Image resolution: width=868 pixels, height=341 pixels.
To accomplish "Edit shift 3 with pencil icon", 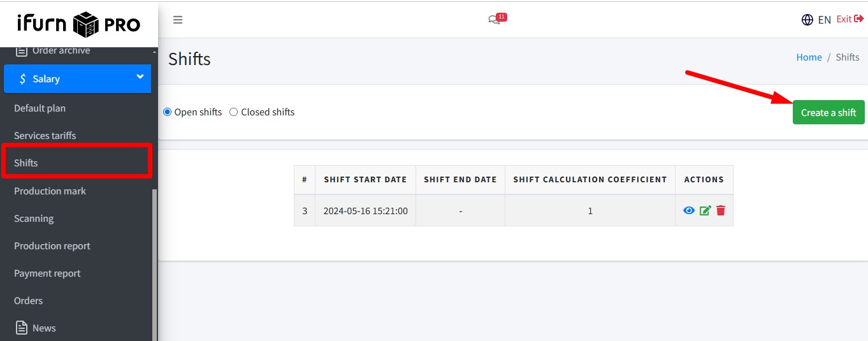I will [705, 210].
